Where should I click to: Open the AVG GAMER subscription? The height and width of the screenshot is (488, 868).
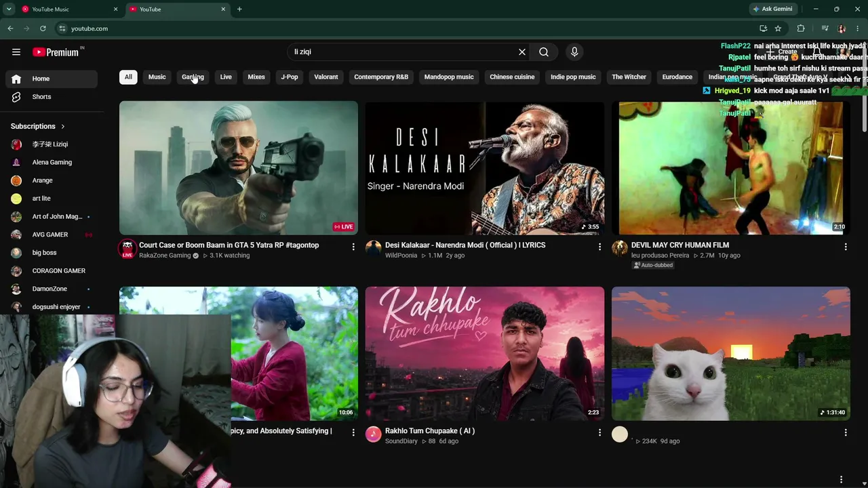click(52, 235)
